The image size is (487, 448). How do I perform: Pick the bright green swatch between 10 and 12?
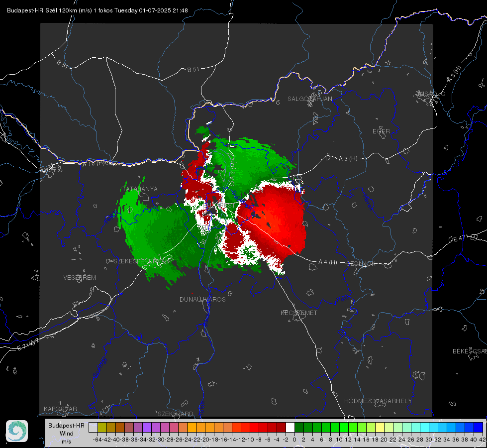coord(344,428)
